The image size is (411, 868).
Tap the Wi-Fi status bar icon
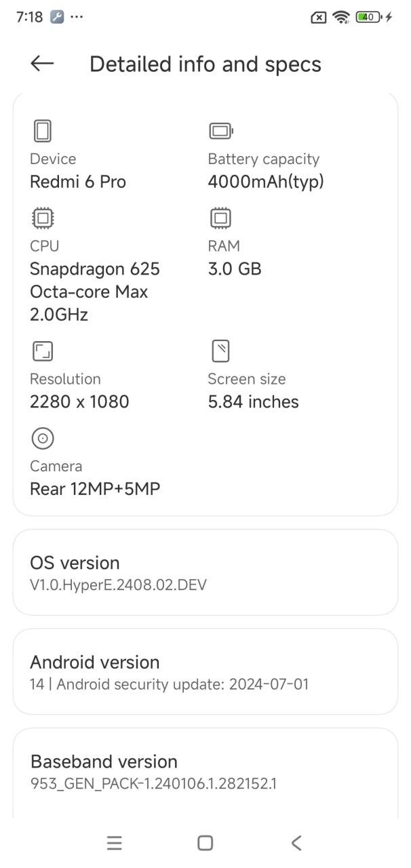pos(341,18)
